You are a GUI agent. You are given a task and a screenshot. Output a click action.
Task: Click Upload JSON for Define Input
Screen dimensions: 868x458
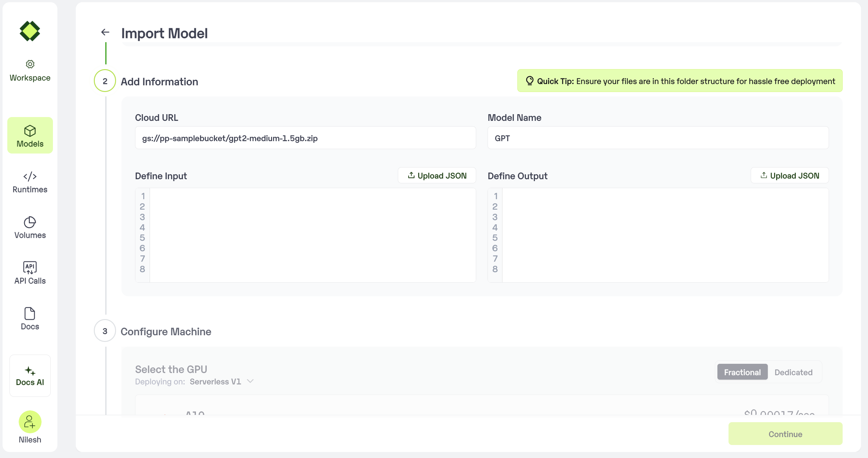point(437,176)
